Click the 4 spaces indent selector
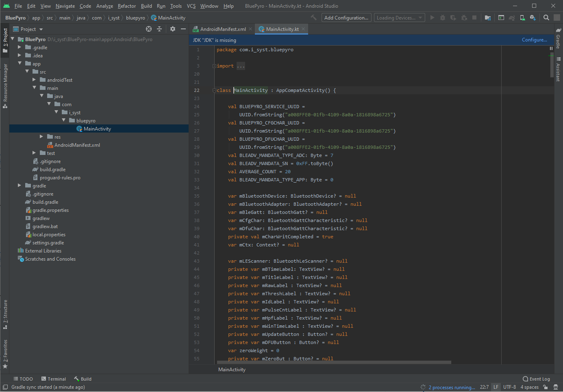Screen dimensions: 563x392 click(529, 387)
